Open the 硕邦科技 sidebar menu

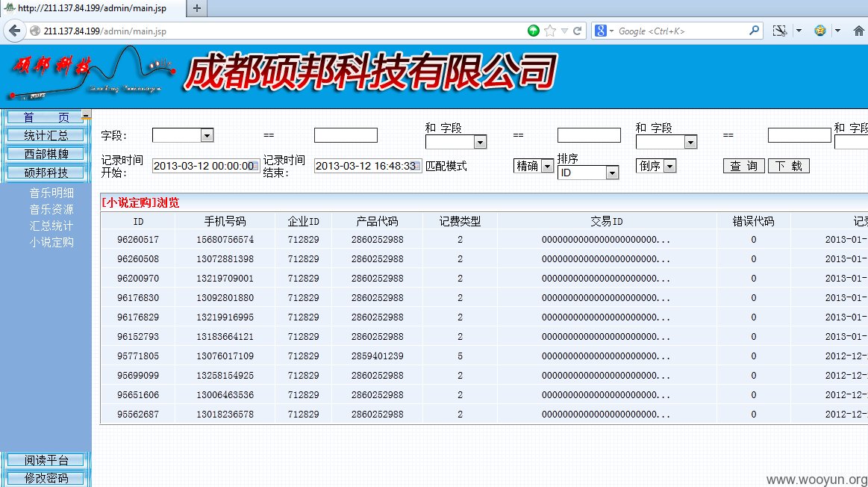[46, 173]
